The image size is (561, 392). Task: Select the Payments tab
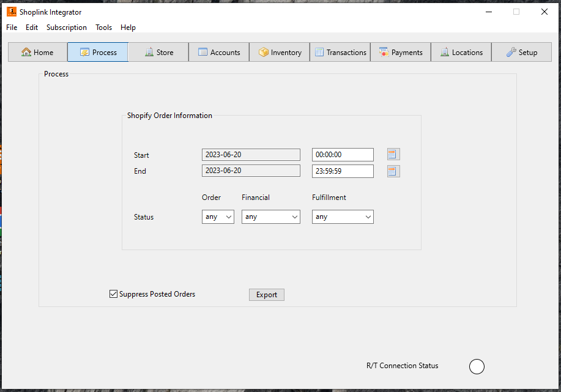(x=400, y=52)
